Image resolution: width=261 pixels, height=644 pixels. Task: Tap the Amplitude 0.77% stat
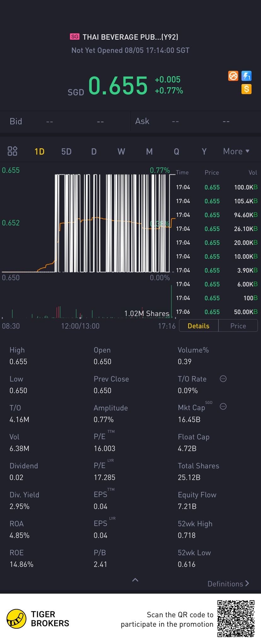click(111, 414)
